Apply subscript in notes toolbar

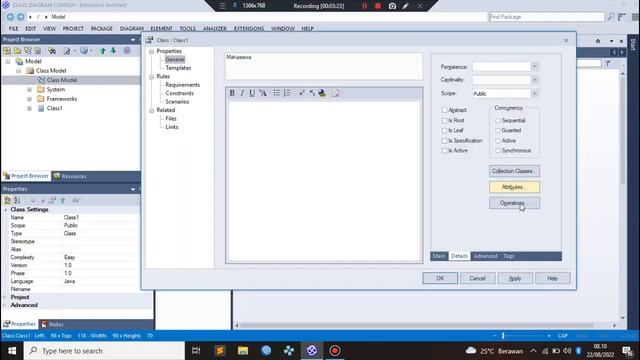pyautogui.click(x=312, y=93)
